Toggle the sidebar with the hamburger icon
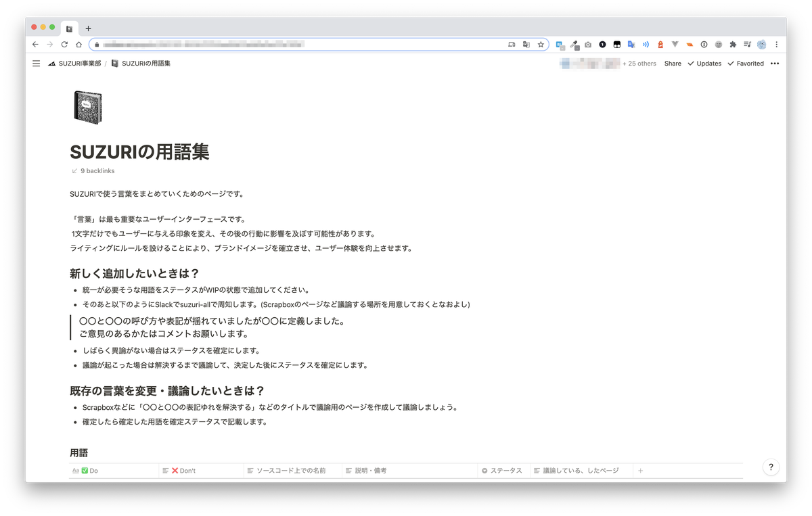The height and width of the screenshot is (516, 812). click(36, 63)
